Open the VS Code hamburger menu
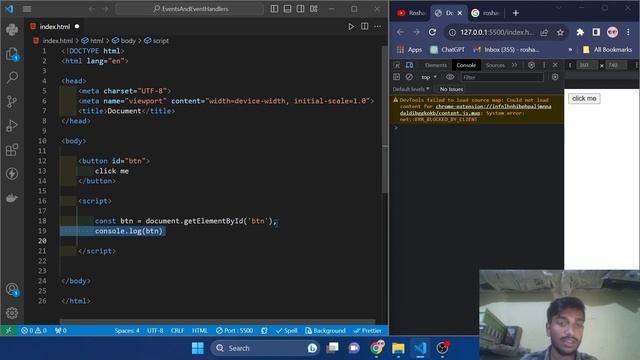This screenshot has width=640, height=360. click(x=27, y=9)
